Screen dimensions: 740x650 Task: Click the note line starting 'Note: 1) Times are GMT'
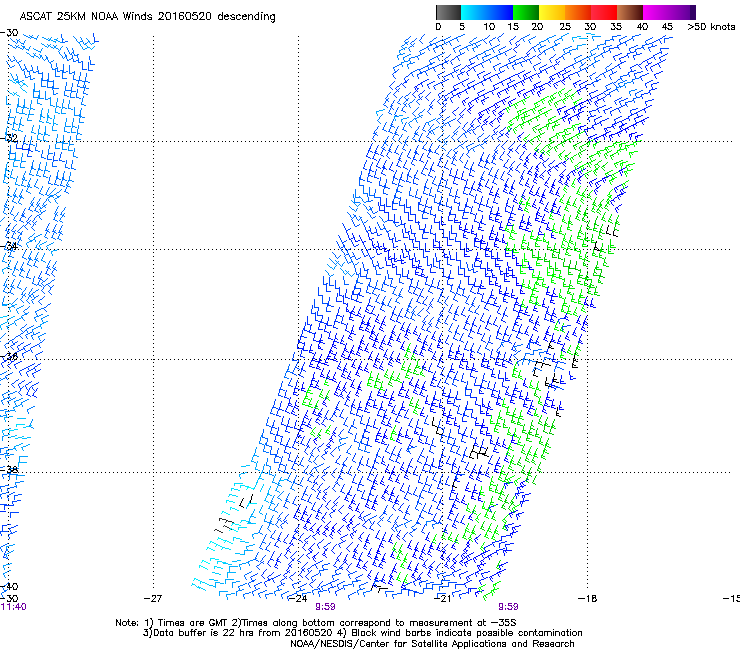pyautogui.click(x=316, y=623)
